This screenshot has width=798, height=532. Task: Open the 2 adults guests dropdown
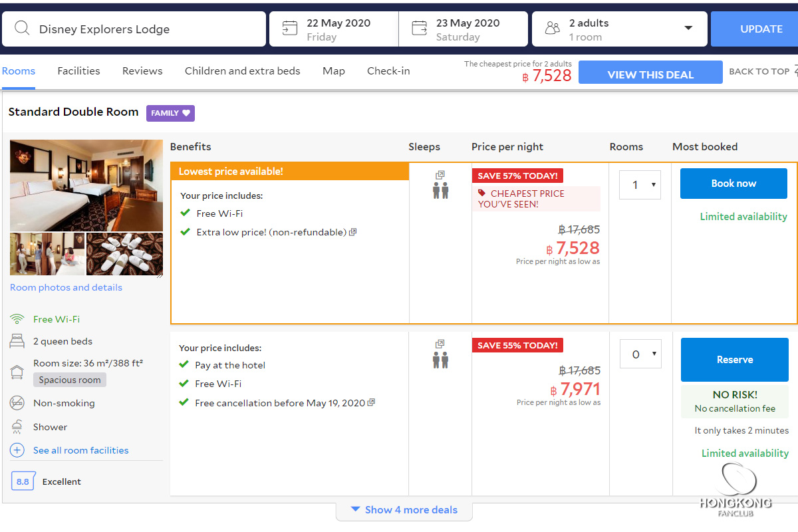620,29
